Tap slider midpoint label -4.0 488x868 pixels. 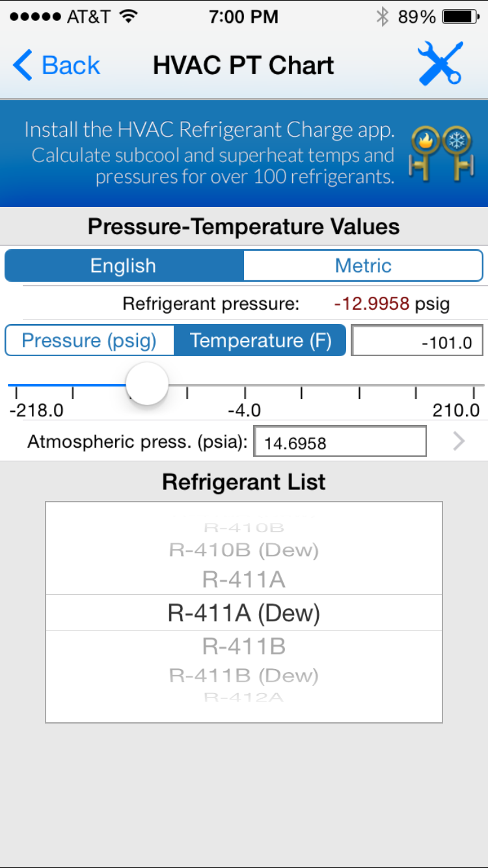[x=244, y=410]
